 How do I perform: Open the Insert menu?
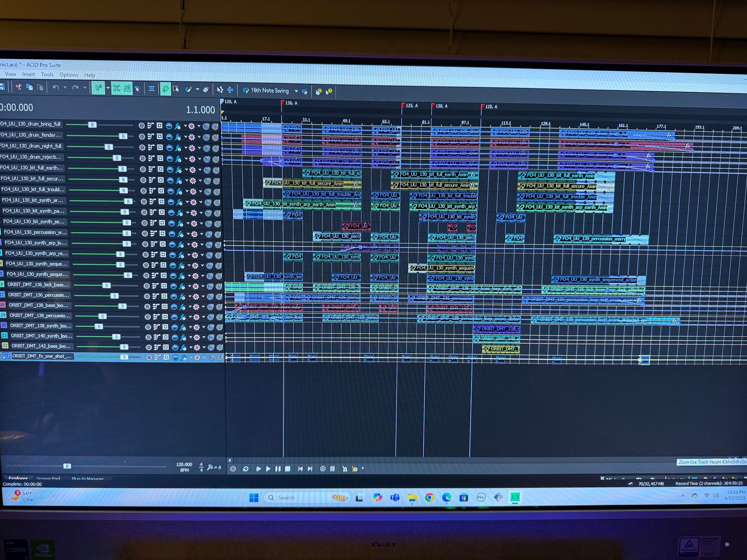click(28, 74)
